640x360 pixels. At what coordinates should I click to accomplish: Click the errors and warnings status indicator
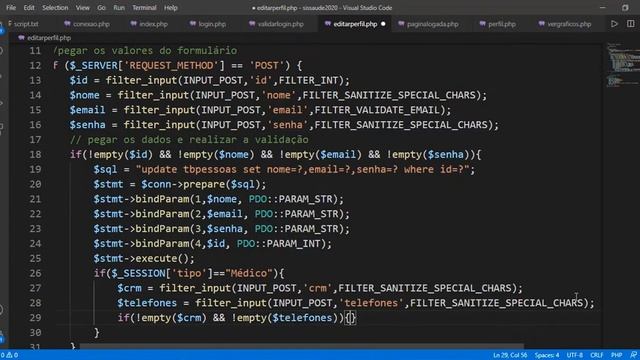[9, 355]
